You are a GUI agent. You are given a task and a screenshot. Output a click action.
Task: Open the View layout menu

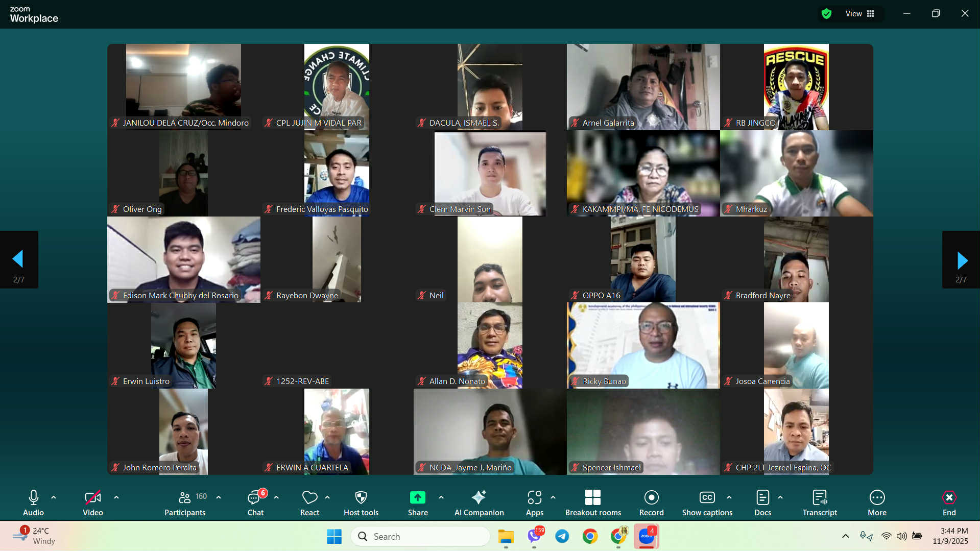pos(860,14)
